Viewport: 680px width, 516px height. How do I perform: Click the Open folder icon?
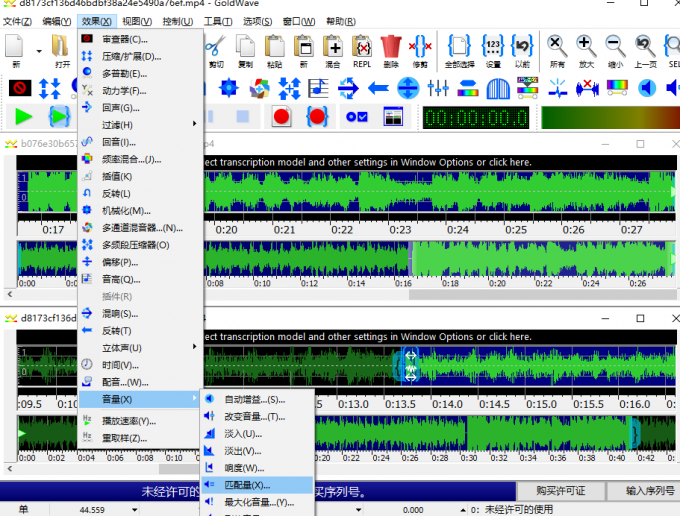60,46
